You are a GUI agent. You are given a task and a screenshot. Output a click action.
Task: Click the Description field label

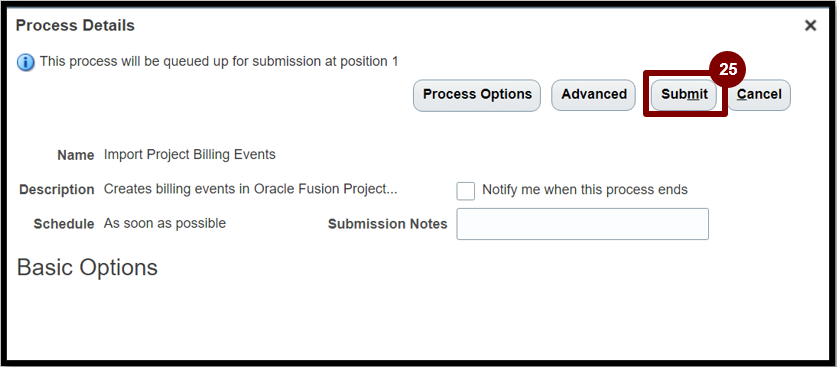[x=57, y=190]
